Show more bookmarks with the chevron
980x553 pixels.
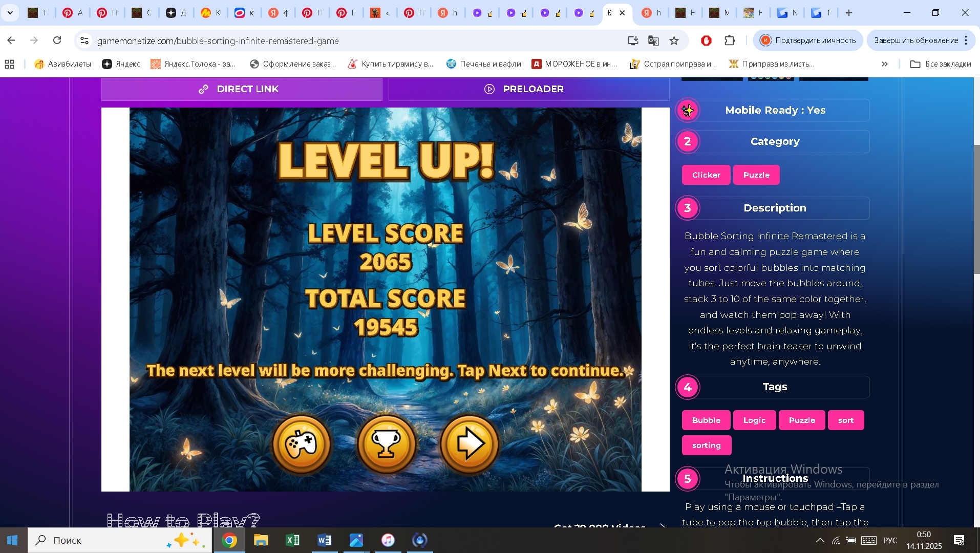coord(885,64)
